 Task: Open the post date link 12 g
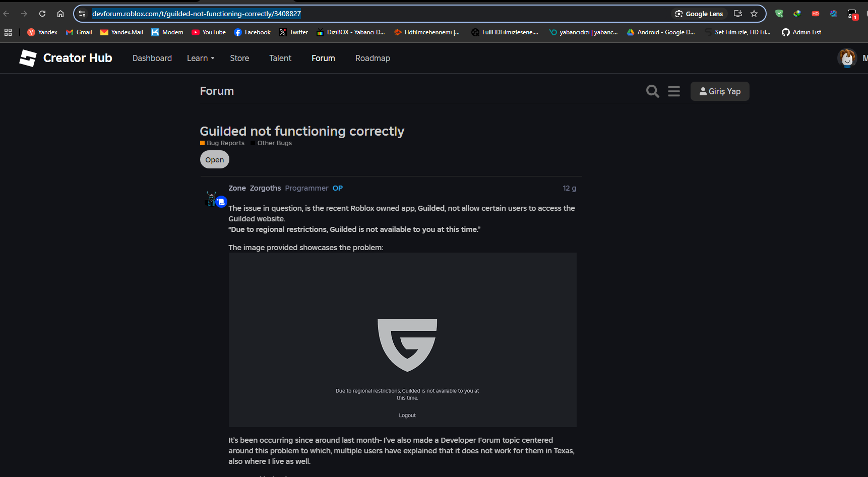click(570, 188)
